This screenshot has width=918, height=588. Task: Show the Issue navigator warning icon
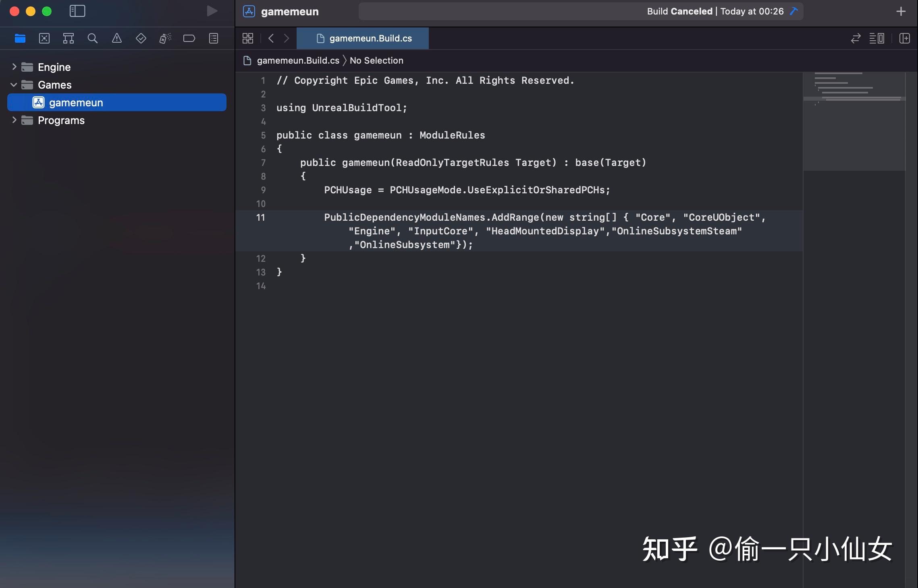pyautogui.click(x=117, y=38)
